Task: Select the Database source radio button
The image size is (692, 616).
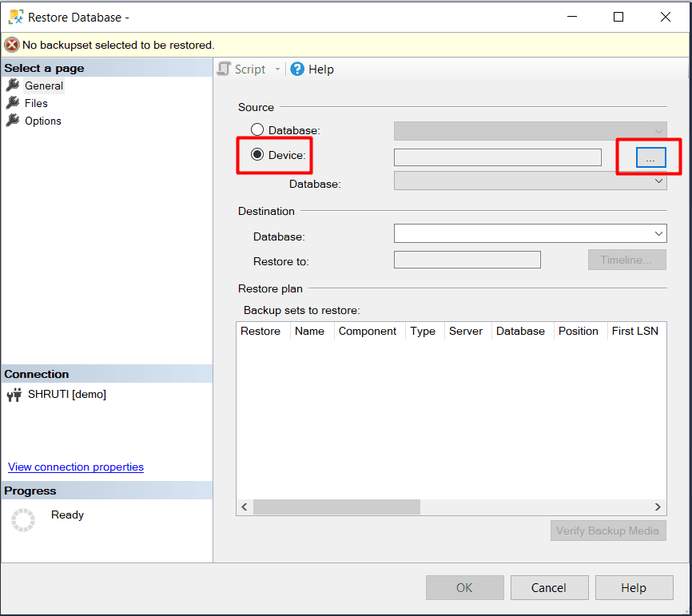Action: tap(257, 129)
